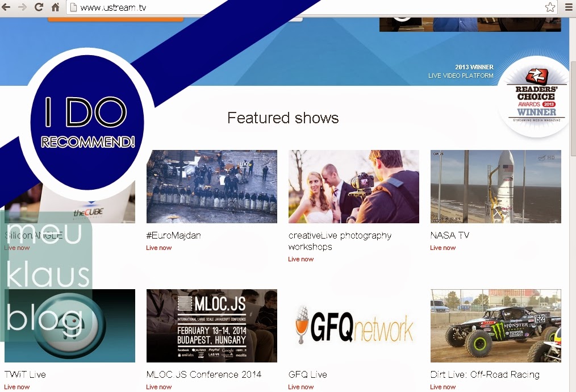
Task: Click the creativeLive photography workshops title
Action: coord(340,241)
